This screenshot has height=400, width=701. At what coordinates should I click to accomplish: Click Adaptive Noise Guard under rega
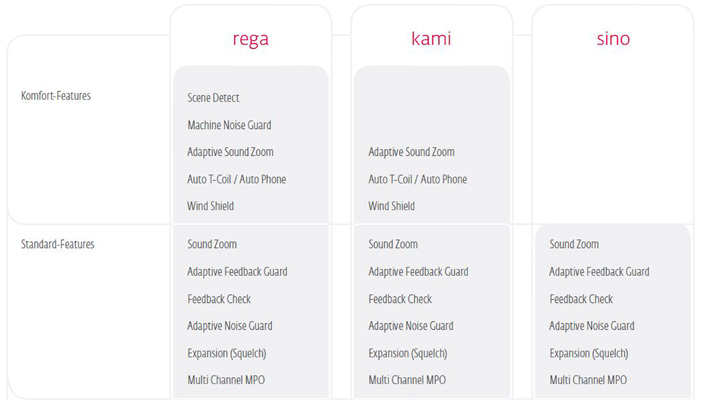[230, 326]
